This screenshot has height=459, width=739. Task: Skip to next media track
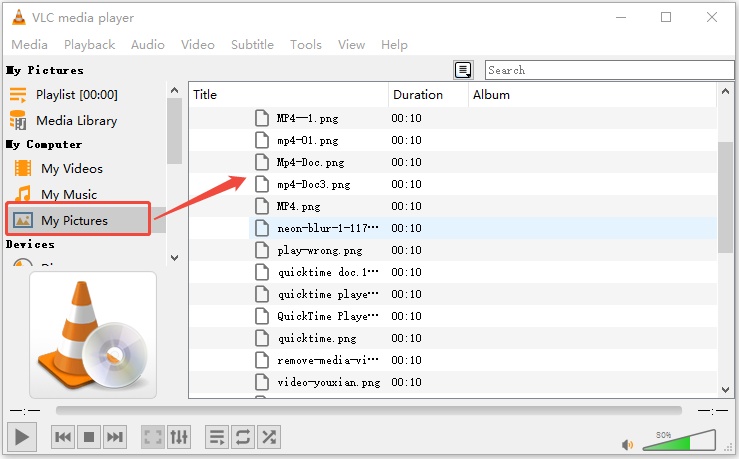[115, 437]
